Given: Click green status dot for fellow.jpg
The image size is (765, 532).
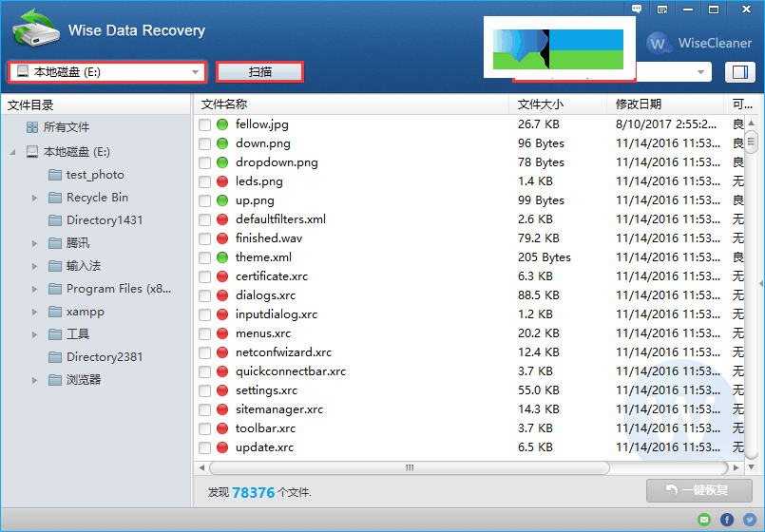Looking at the screenshot, I should click(222, 124).
